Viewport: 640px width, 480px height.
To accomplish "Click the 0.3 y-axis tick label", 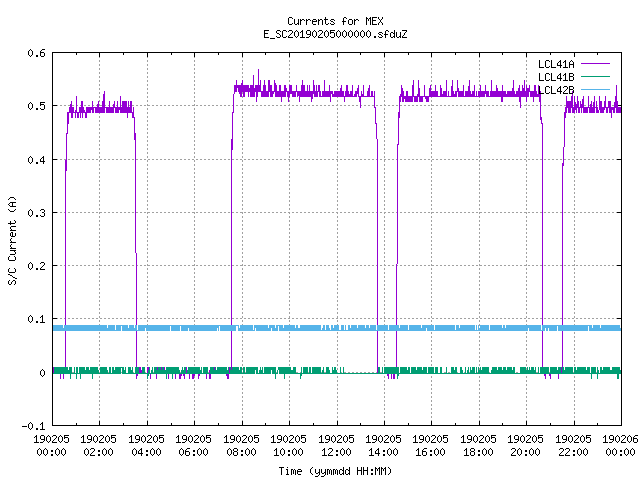I will (x=36, y=213).
